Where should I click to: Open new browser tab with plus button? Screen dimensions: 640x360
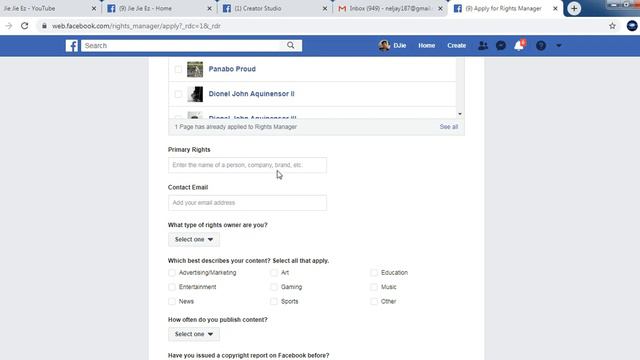574,8
